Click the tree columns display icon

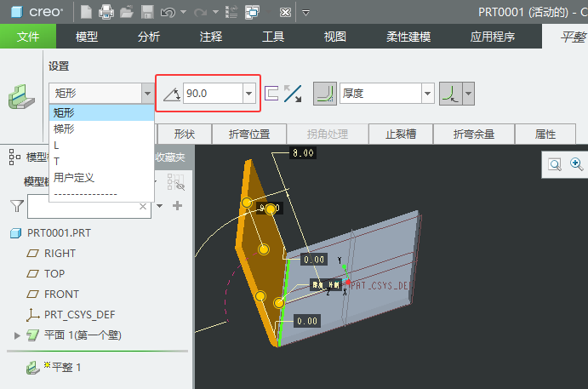[x=175, y=181]
